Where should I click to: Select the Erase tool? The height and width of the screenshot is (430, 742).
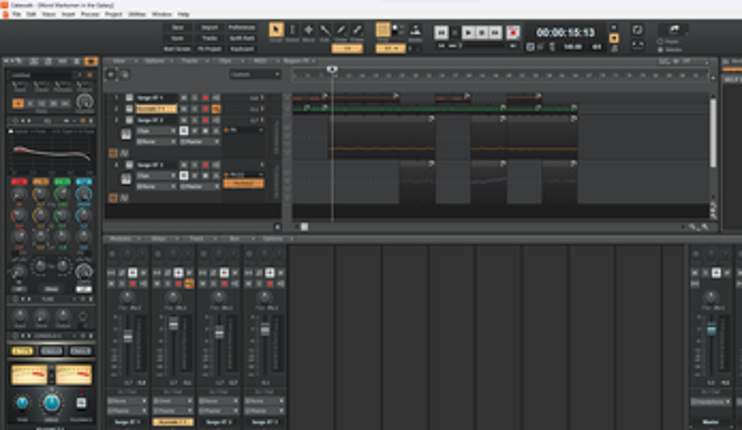(x=357, y=30)
